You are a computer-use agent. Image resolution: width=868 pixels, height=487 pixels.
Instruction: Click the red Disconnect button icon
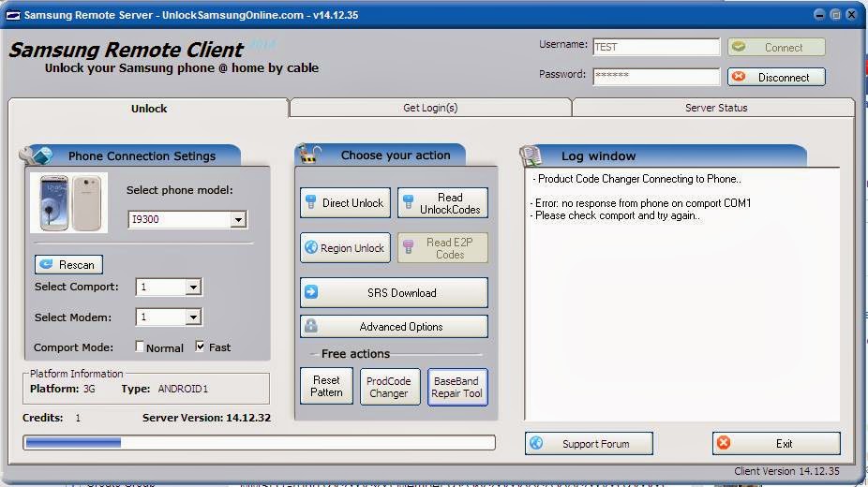tap(739, 76)
